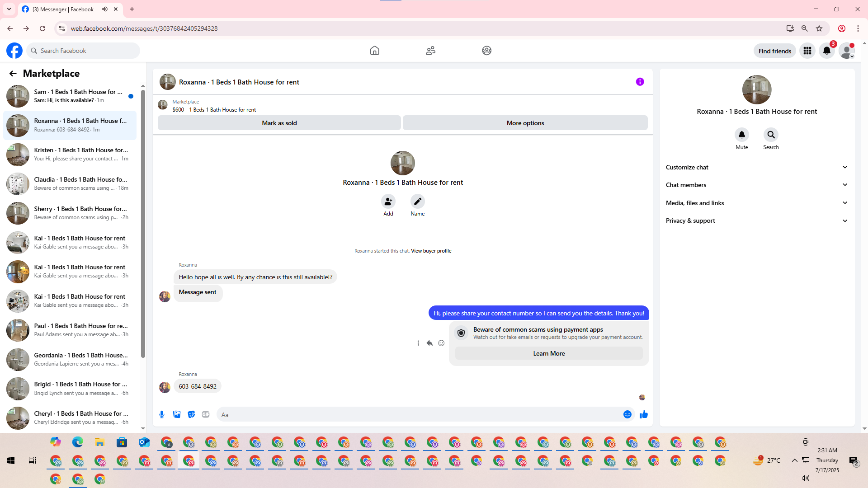Screen dimensions: 868x488
Task: Open a new browser tab
Action: point(132,9)
